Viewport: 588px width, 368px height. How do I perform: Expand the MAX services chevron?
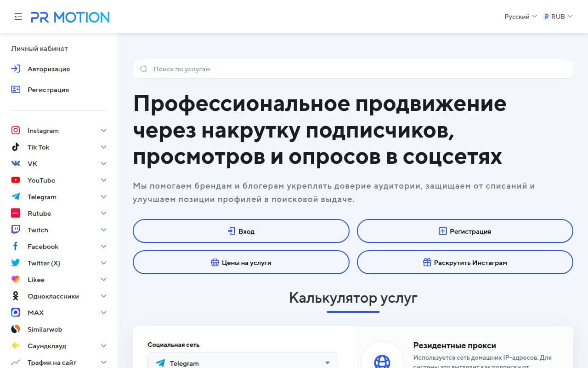[x=104, y=313]
